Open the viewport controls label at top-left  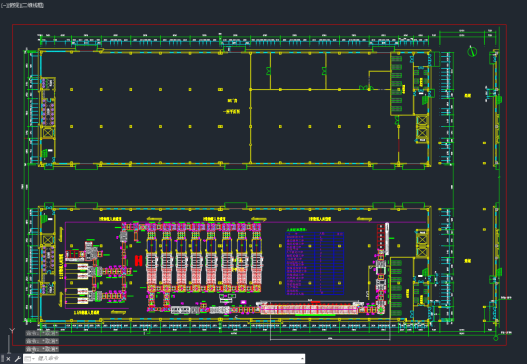tap(22, 5)
